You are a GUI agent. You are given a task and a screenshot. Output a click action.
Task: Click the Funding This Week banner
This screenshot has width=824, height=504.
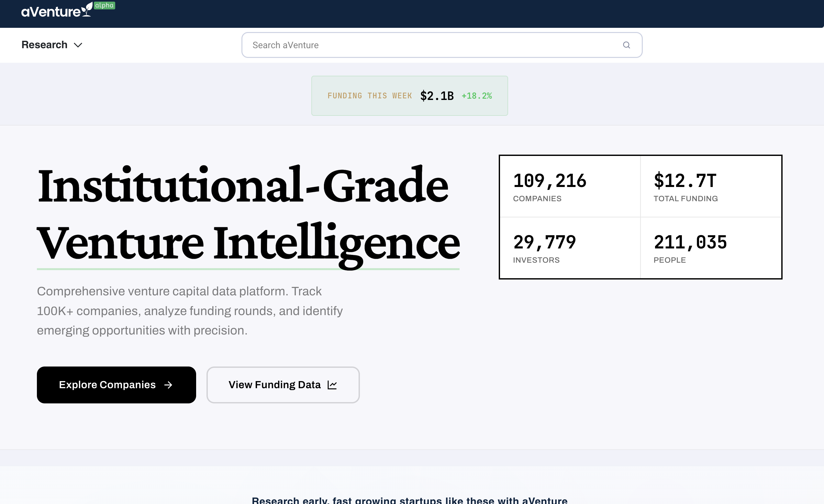pyautogui.click(x=370, y=96)
